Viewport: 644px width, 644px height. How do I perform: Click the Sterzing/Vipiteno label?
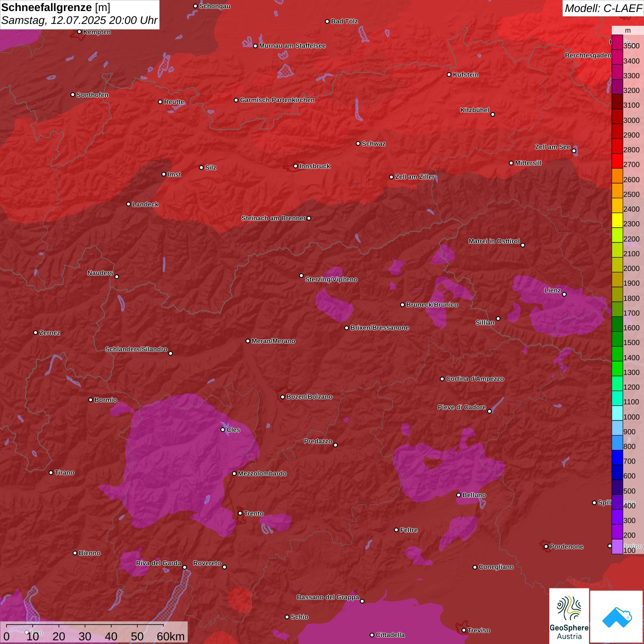331,279
